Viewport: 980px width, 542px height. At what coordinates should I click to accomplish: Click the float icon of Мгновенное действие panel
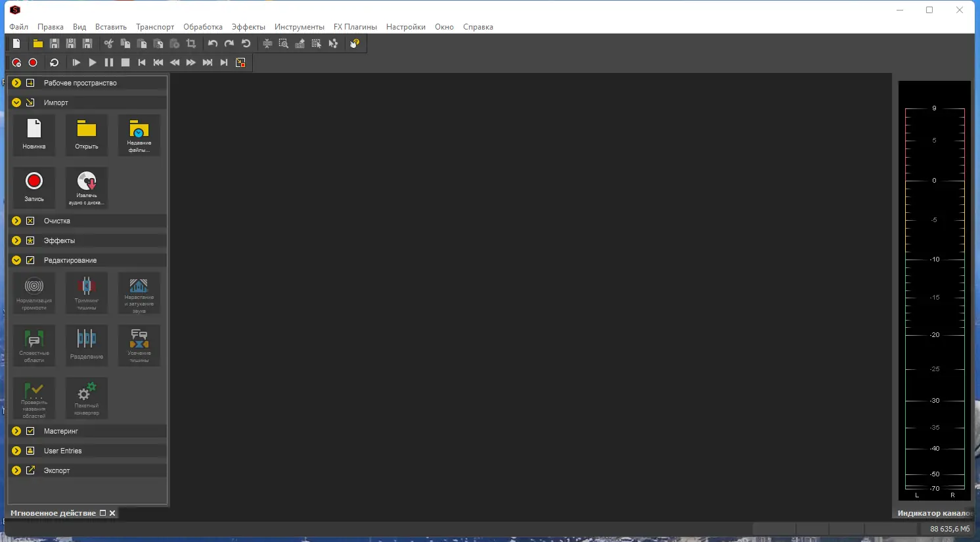(x=102, y=513)
